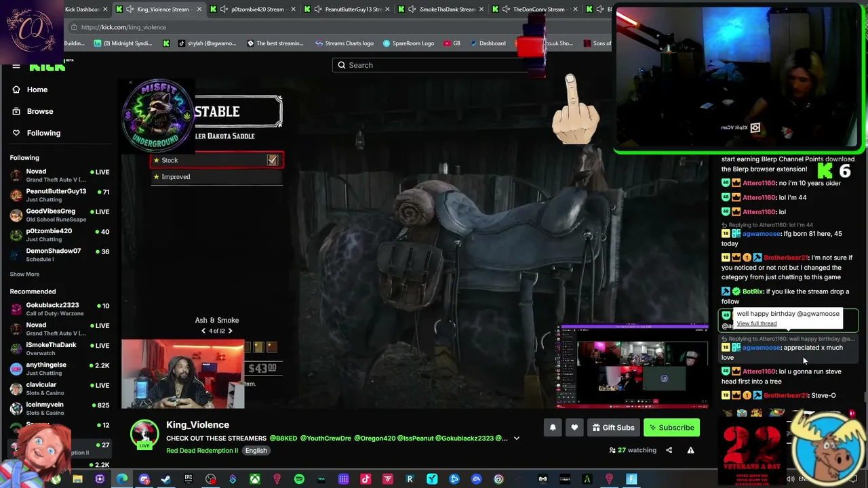Image resolution: width=868 pixels, height=488 pixels.
Task: Open Spotify from the taskbar
Action: click(x=299, y=479)
